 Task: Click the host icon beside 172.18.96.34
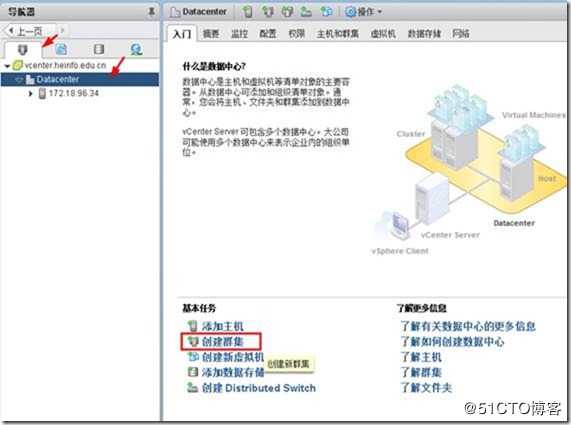(x=42, y=93)
